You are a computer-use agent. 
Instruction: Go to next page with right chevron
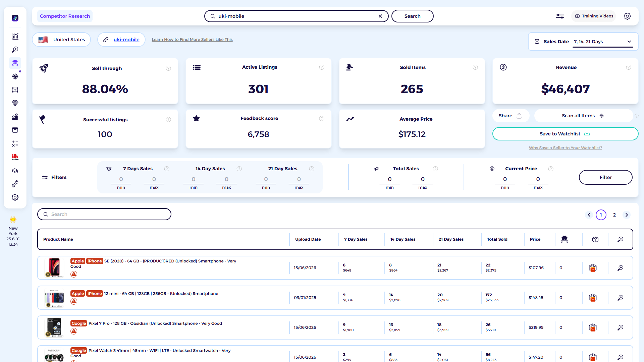click(x=627, y=215)
